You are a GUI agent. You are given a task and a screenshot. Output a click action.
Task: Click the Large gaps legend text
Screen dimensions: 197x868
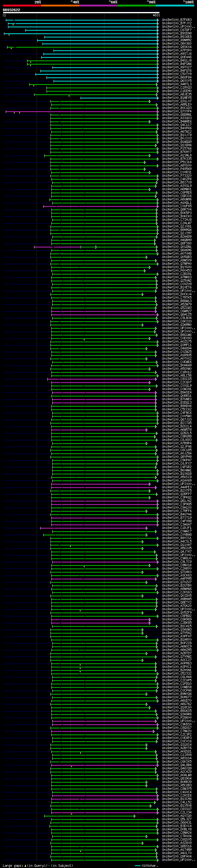[38, 865]
